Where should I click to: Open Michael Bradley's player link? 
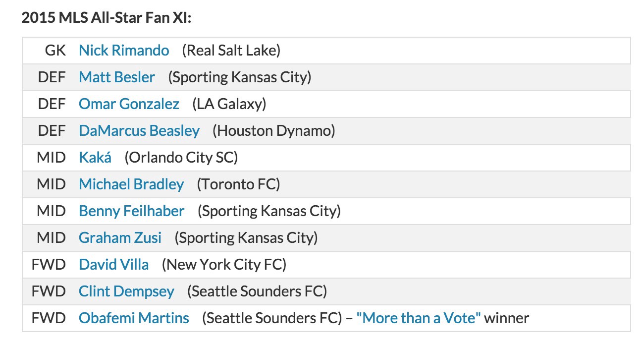click(x=131, y=184)
